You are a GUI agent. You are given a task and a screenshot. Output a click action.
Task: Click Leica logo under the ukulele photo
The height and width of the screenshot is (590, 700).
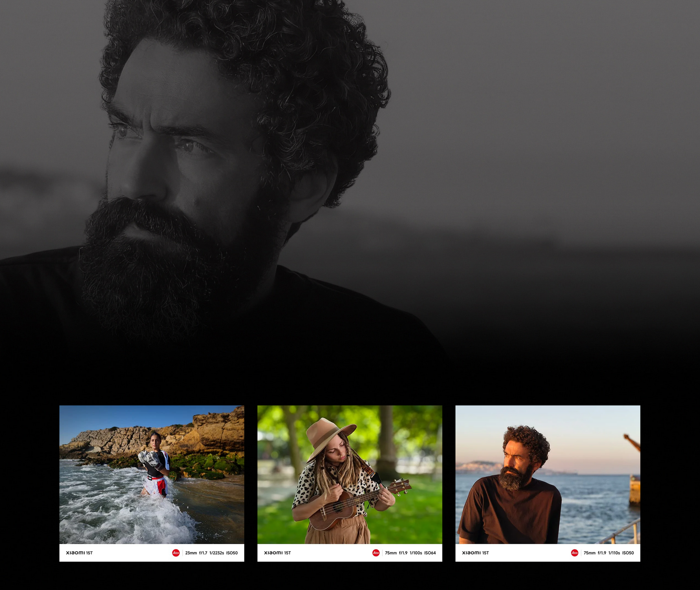(376, 553)
